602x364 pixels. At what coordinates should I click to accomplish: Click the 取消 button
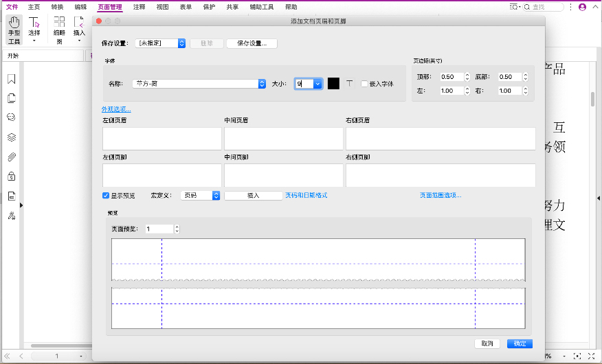487,343
